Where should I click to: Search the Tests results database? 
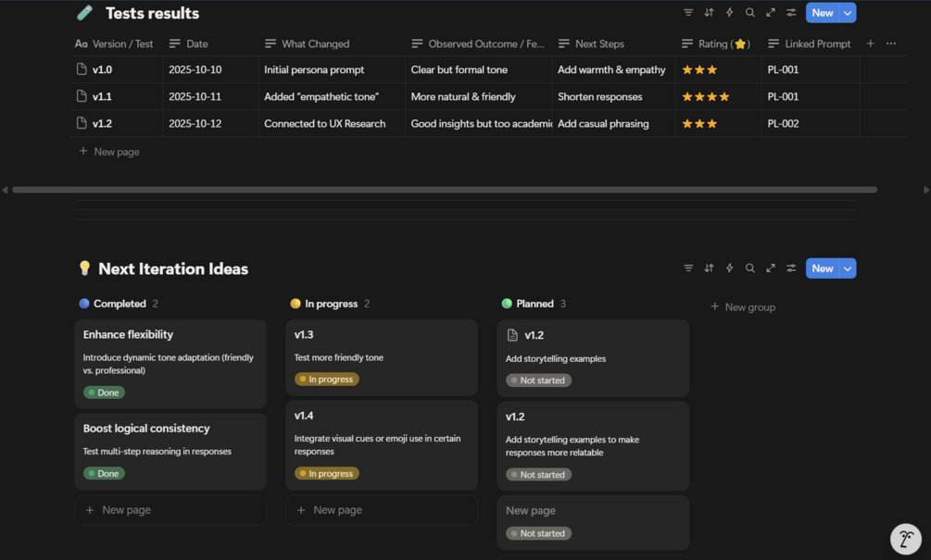tap(750, 13)
